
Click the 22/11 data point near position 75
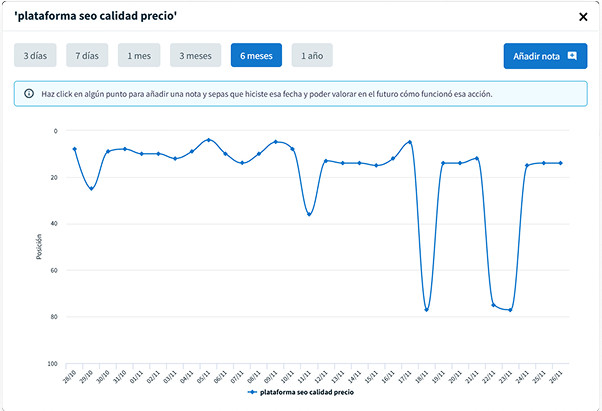point(493,305)
